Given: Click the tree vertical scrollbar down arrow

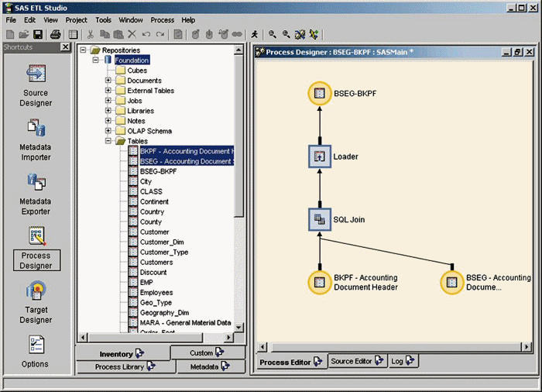Looking at the screenshot, I should tap(238, 327).
